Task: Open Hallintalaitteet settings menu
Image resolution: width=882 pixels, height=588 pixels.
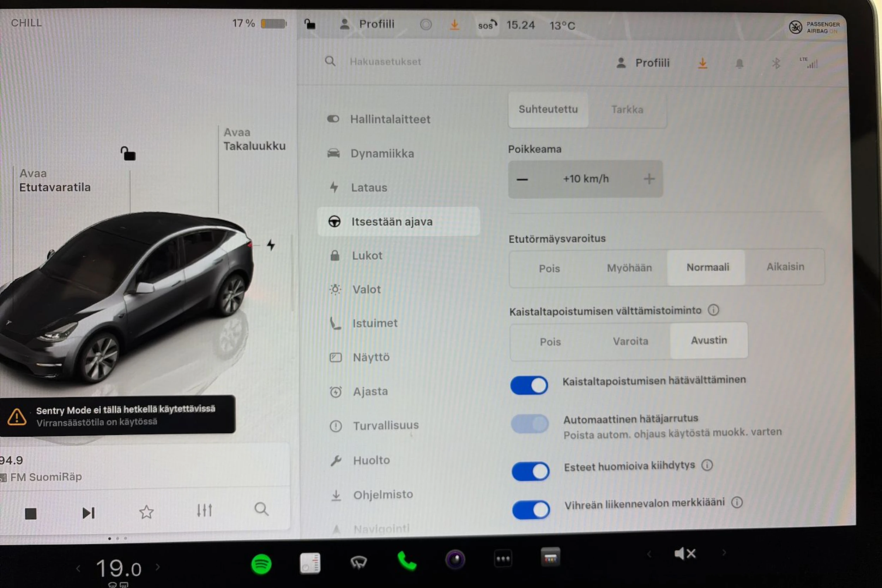Action: [398, 119]
